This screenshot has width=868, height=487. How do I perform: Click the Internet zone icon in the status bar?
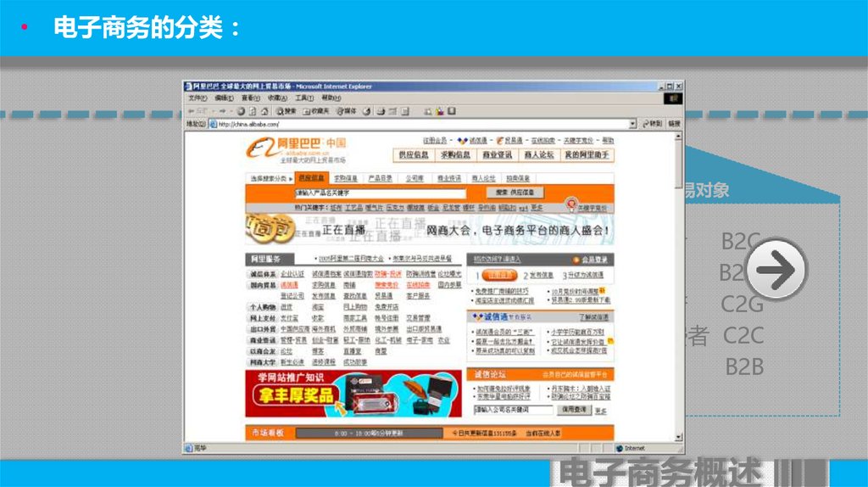pyautogui.click(x=620, y=448)
